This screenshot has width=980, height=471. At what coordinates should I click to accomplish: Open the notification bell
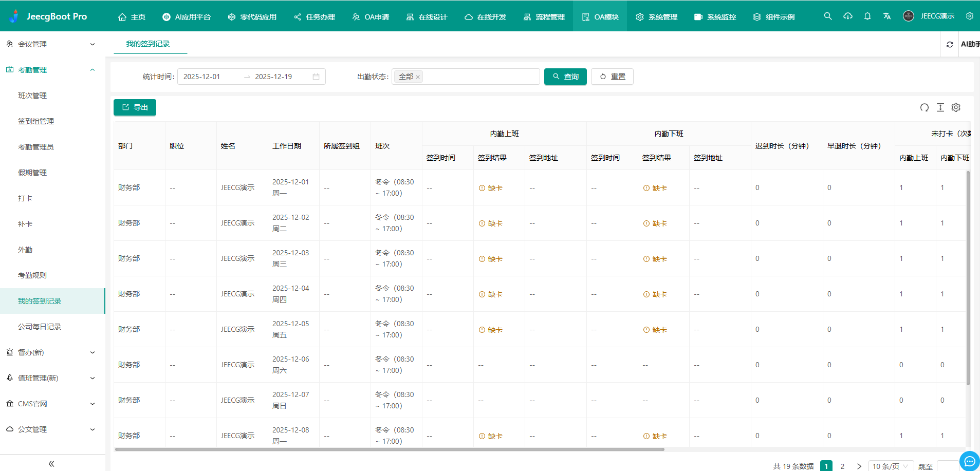[867, 16]
